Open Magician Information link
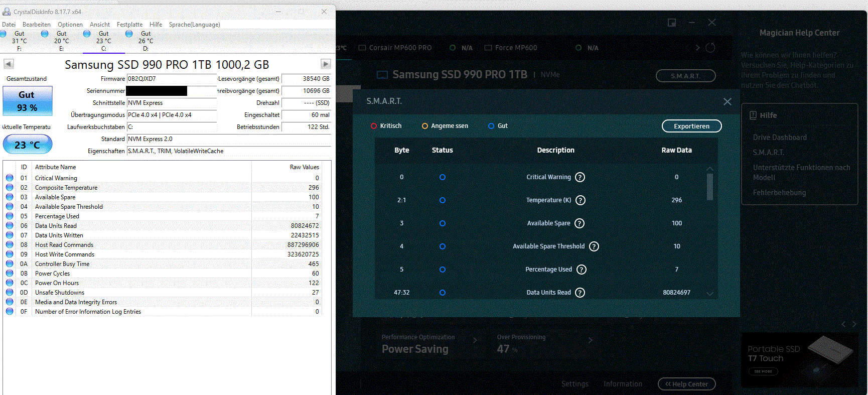868x395 pixels. [623, 384]
